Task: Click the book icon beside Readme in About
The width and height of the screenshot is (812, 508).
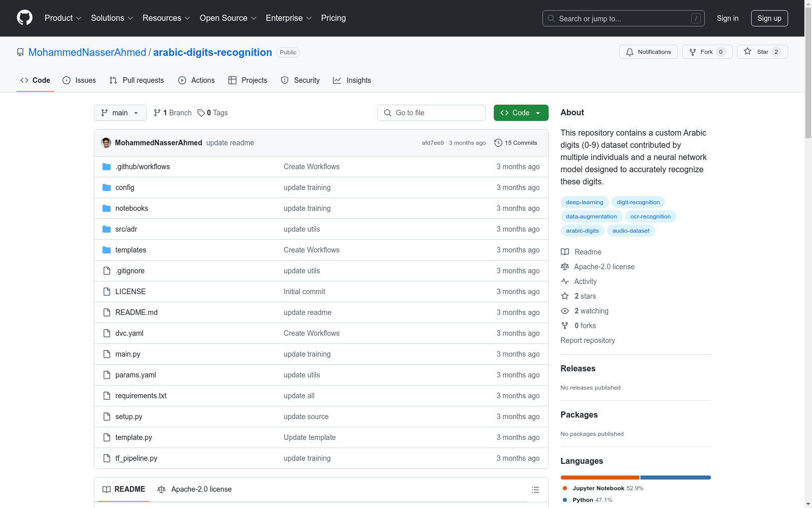Action: tap(565, 252)
